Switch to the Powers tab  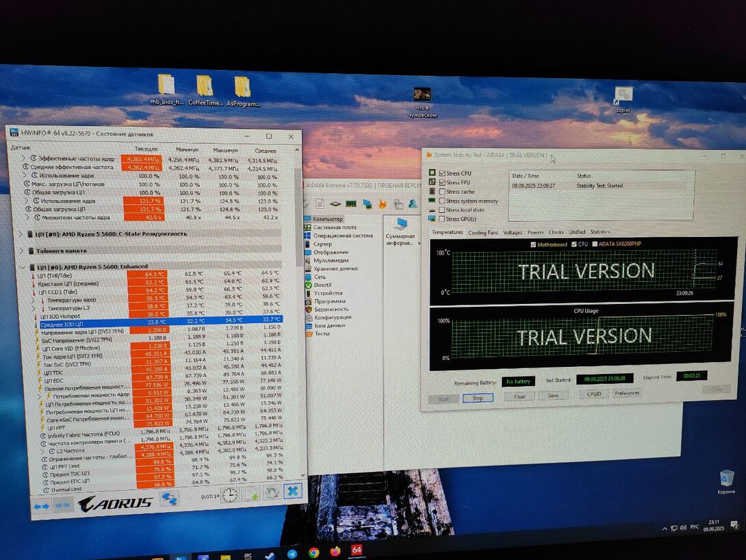(x=535, y=232)
